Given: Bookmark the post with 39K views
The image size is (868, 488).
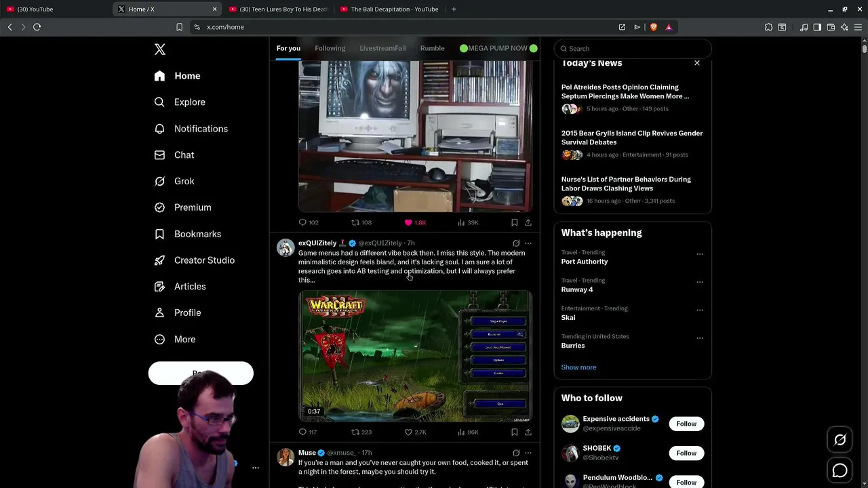Looking at the screenshot, I should [515, 222].
